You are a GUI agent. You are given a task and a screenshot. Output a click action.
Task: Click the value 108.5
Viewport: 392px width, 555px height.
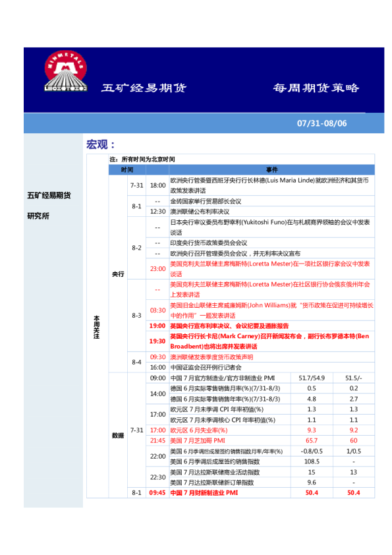[312, 461]
